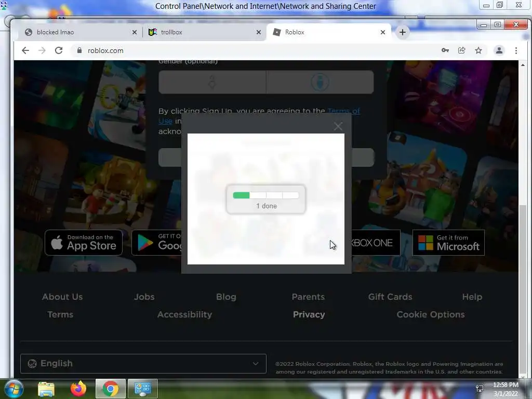
Task: Open the Chrome three-dot menu
Action: pyautogui.click(x=516, y=50)
